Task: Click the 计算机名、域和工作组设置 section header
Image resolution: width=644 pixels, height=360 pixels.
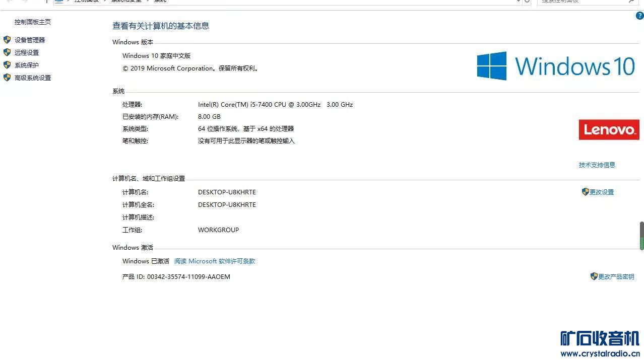Action: point(149,179)
